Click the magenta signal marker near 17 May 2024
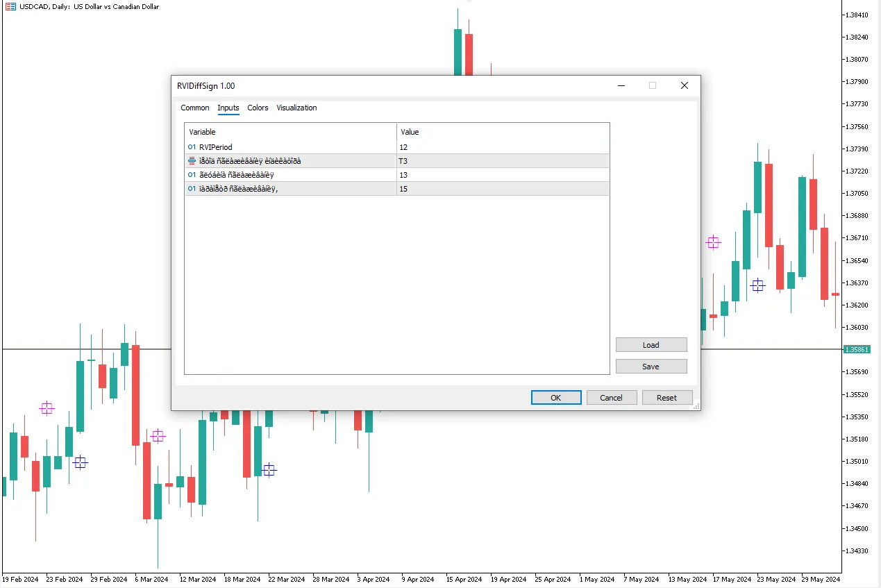 [x=713, y=242]
